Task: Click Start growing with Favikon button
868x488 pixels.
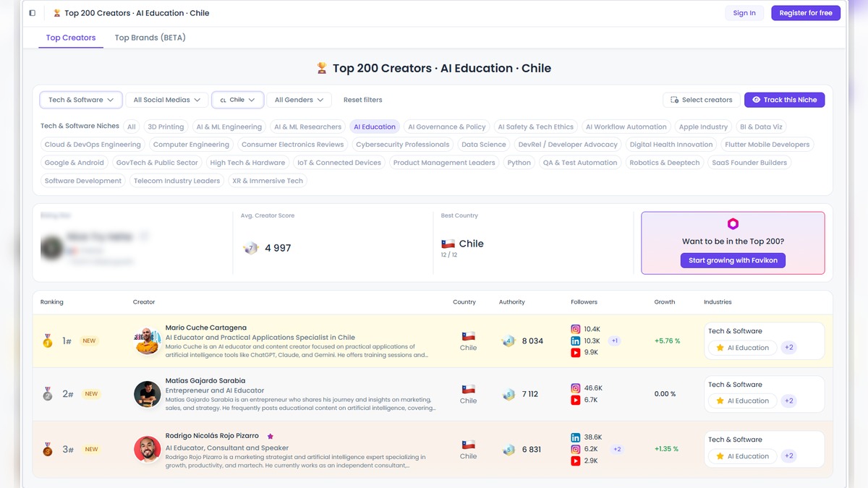Action: (733, 260)
